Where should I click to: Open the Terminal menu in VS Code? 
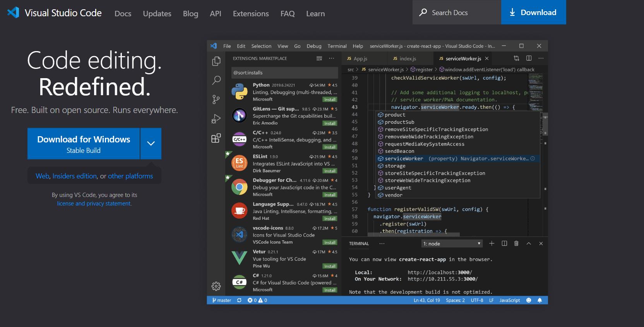click(x=337, y=46)
